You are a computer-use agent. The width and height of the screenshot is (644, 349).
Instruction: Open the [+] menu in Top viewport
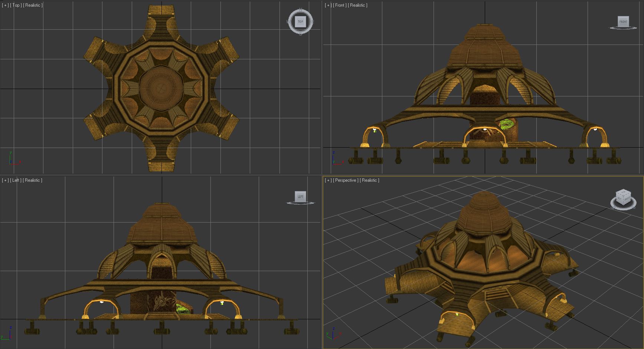(x=5, y=5)
